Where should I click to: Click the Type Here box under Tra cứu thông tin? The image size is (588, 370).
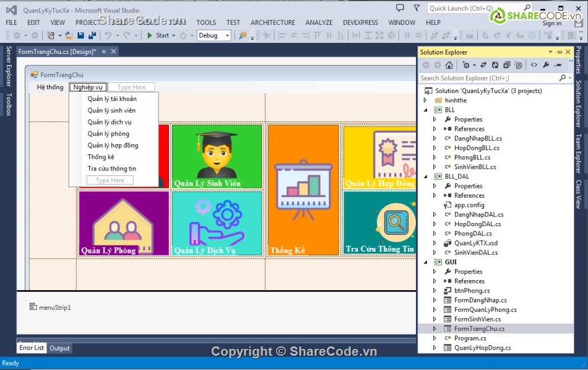click(x=110, y=180)
